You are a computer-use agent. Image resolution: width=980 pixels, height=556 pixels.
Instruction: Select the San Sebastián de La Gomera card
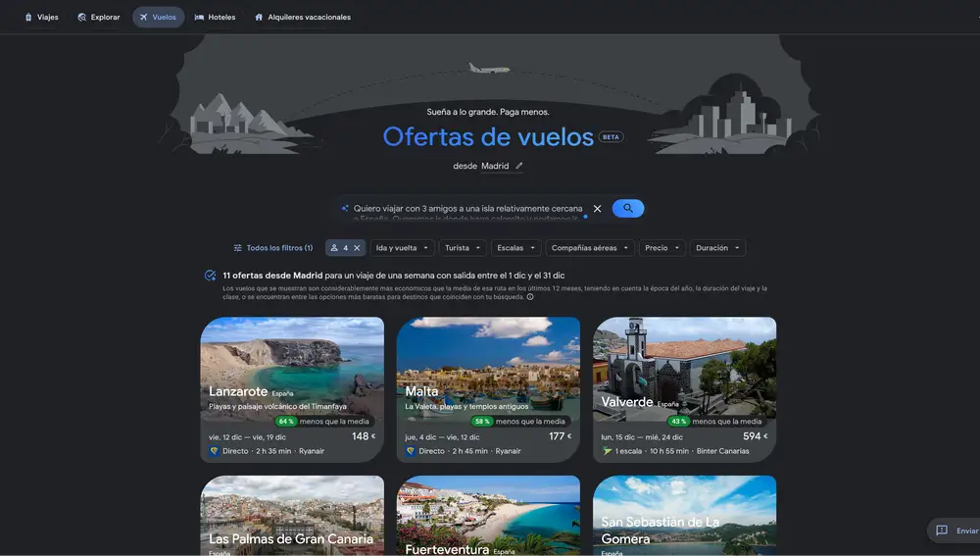(684, 516)
